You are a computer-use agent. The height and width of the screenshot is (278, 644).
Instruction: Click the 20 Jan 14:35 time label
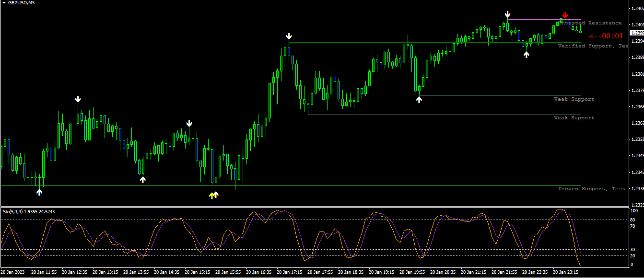[x=167, y=272]
